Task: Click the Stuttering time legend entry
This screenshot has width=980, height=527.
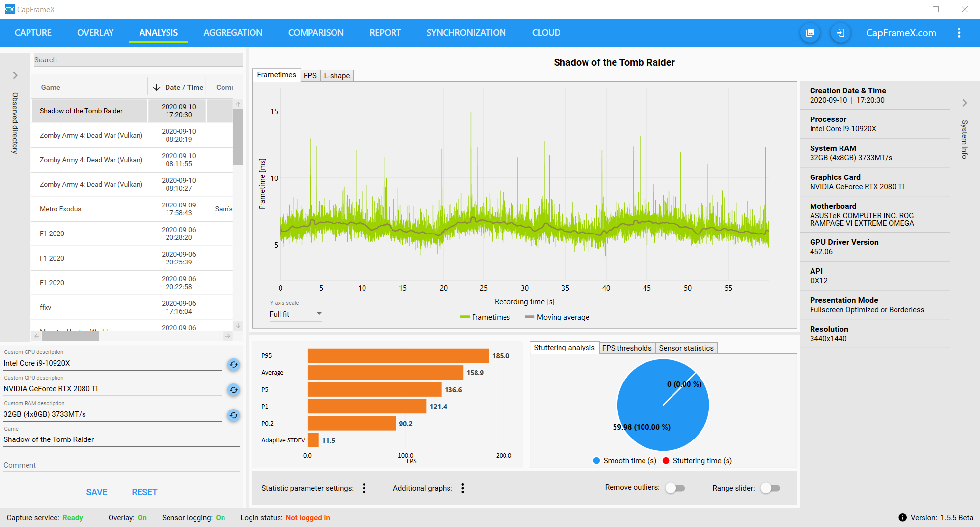Action: point(697,461)
